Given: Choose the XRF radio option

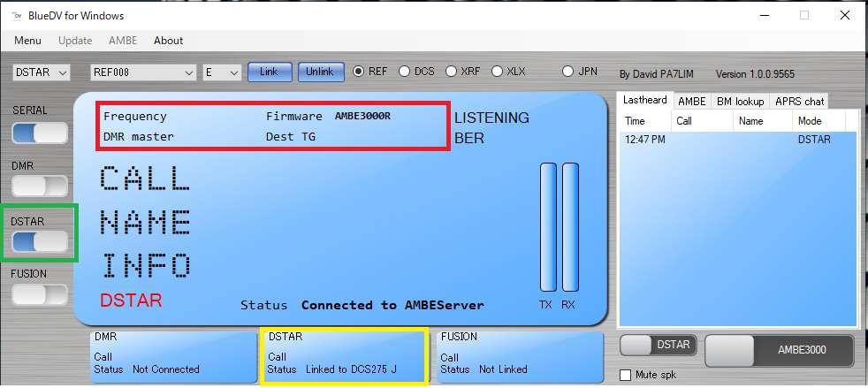Looking at the screenshot, I should click(451, 72).
